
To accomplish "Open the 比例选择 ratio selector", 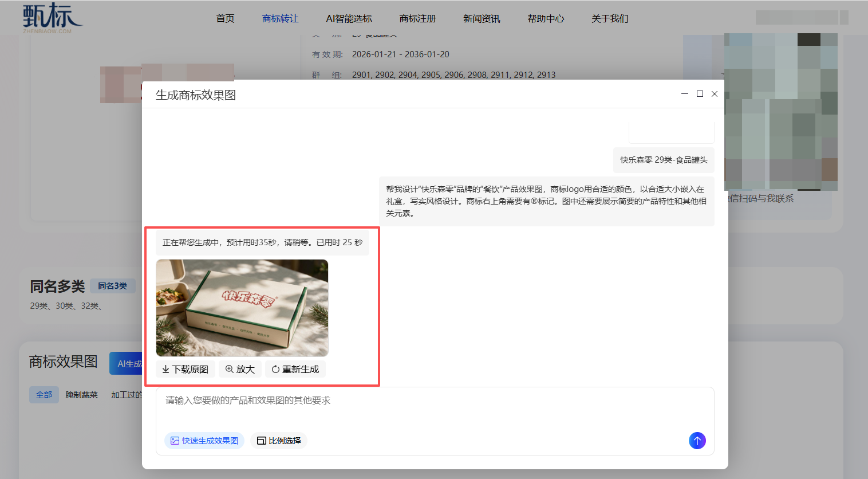I will tap(279, 441).
